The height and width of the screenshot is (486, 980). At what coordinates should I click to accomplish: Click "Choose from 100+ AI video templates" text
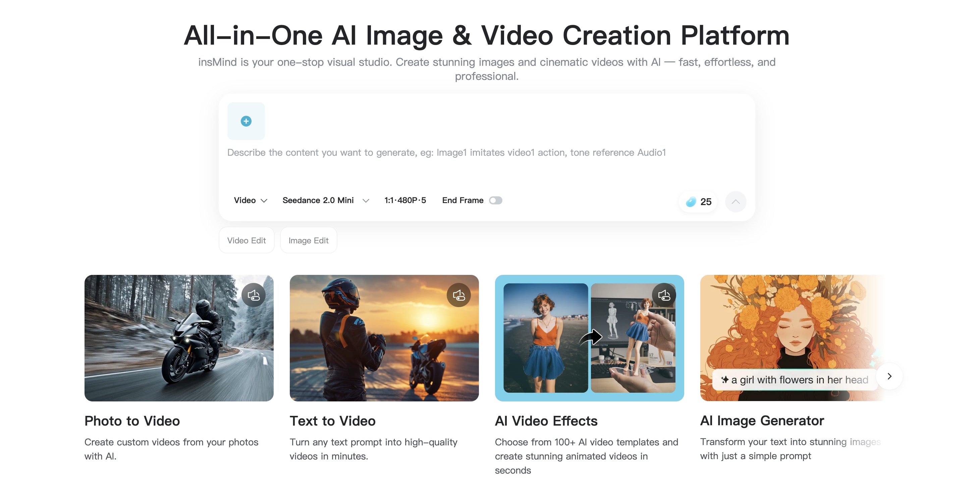click(x=577, y=442)
